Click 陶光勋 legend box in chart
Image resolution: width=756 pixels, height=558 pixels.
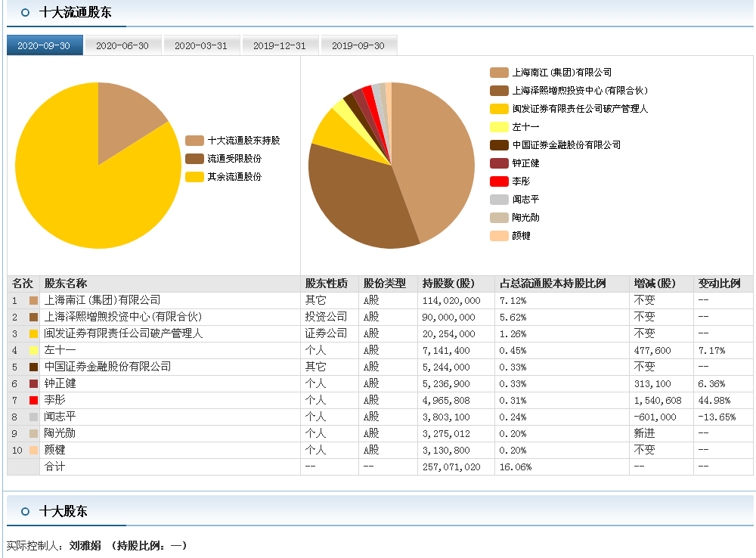[499, 218]
